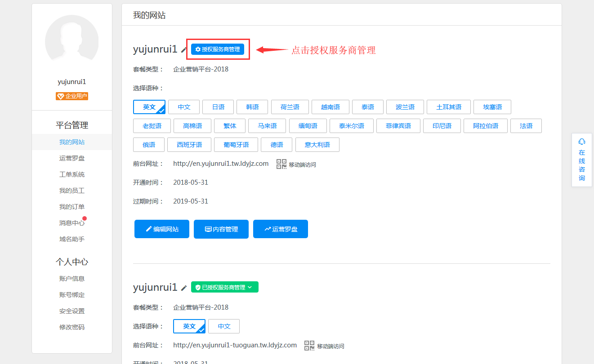The width and height of the screenshot is (594, 364).
Task: Click the blue 运营罗盘 button with chart icon
Action: [281, 229]
